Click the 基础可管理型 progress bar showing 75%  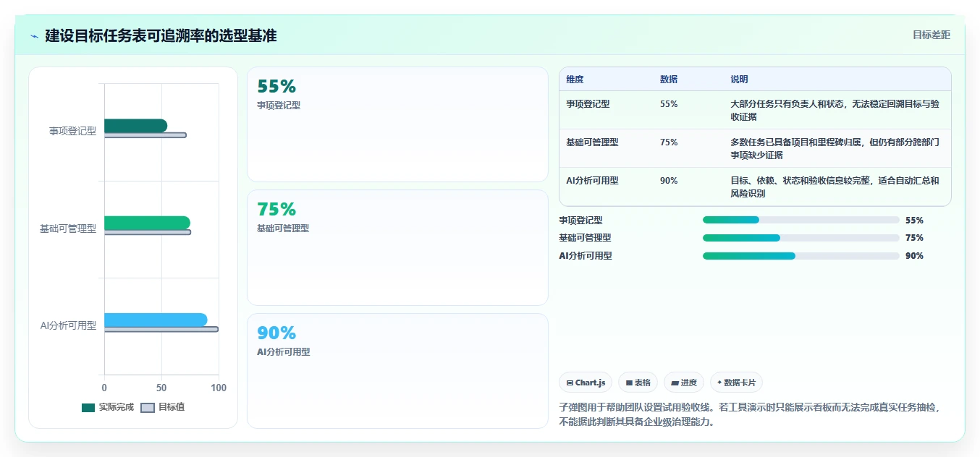pos(801,238)
